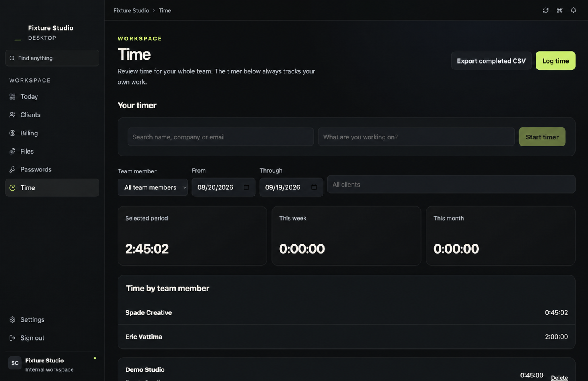Image resolution: width=588 pixels, height=381 pixels.
Task: Click the Export completed CSV button
Action: pos(491,61)
